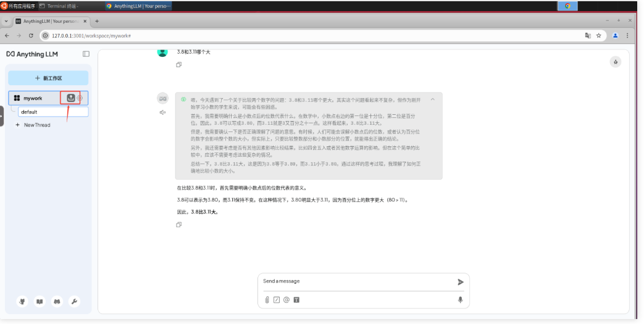Click the top-right chat options icon
The width and height of the screenshot is (644, 324).
[x=615, y=62]
